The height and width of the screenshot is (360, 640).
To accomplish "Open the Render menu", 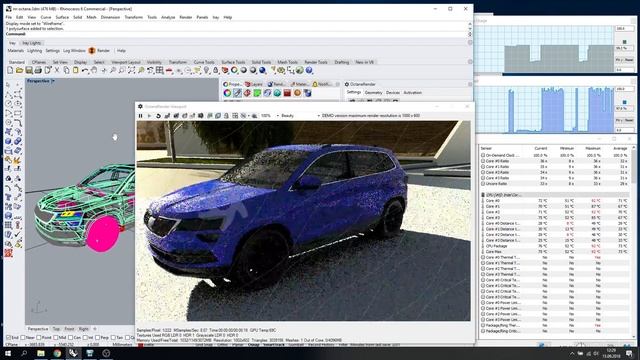I will (x=186, y=18).
